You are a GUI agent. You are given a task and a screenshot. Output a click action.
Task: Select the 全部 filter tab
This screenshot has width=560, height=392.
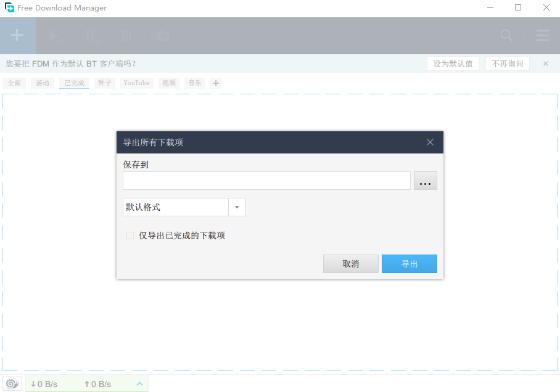[14, 83]
